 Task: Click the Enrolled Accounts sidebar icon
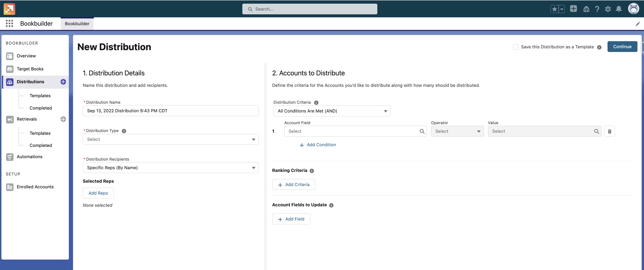(x=10, y=187)
